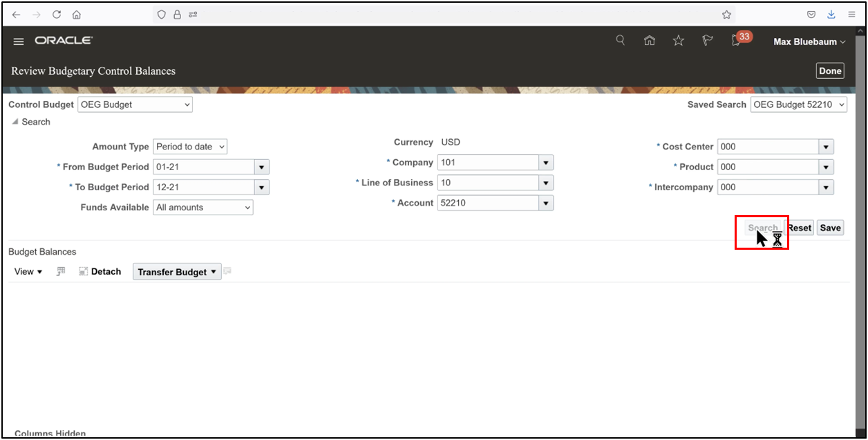Click the browser download icon
The height and width of the screenshot is (440, 868).
[831, 14]
